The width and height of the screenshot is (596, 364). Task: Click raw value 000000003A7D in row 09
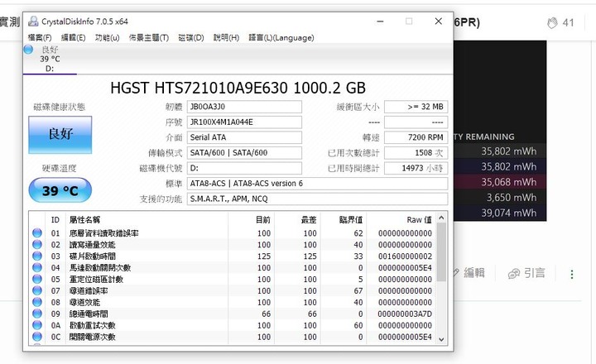[x=405, y=314]
